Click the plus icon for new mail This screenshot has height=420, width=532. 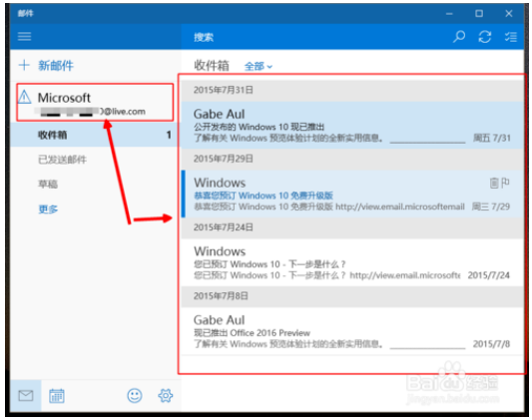[24, 65]
